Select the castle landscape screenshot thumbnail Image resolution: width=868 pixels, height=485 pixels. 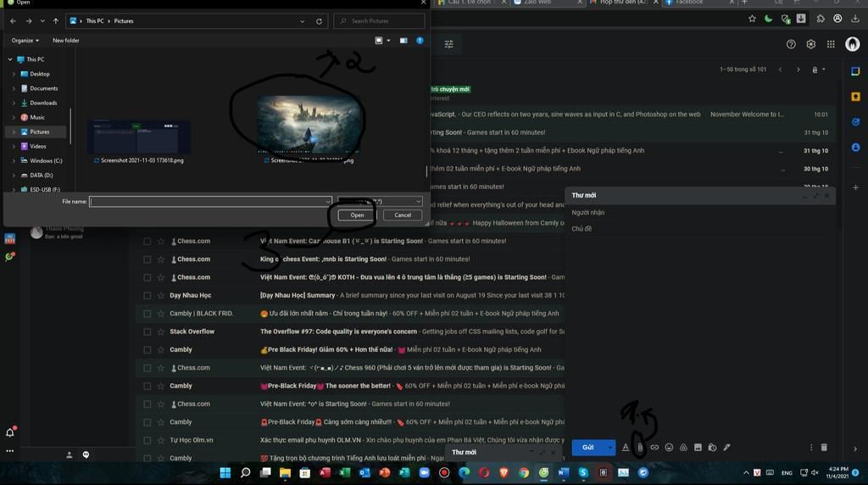[309, 124]
